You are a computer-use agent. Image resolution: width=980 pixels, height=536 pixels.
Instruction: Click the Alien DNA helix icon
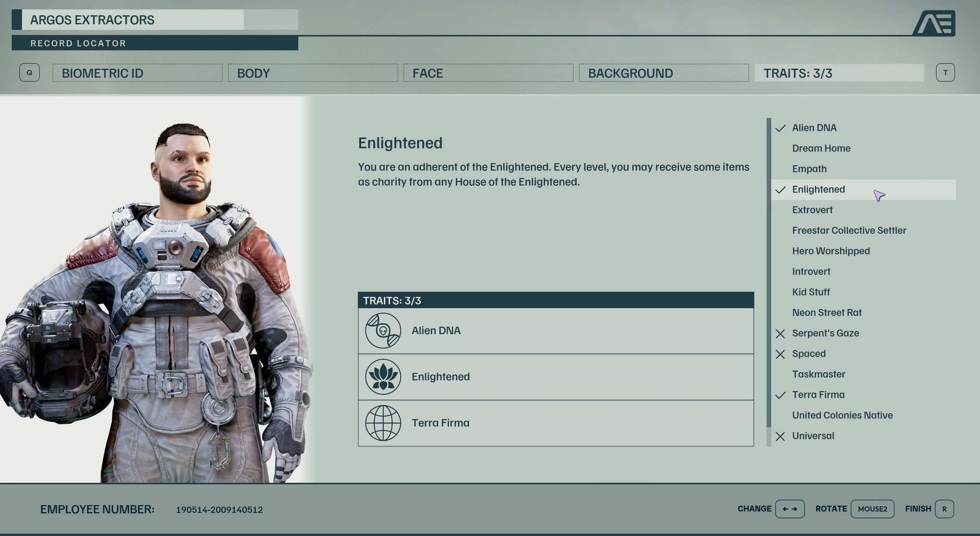(383, 330)
